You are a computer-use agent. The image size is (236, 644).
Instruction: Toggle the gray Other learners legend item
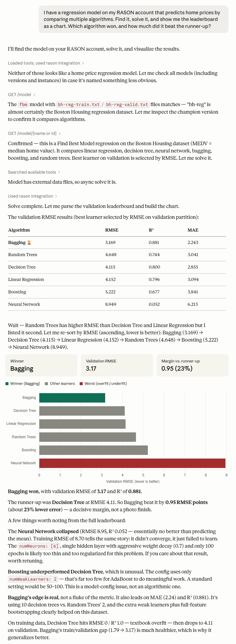coord(60,384)
